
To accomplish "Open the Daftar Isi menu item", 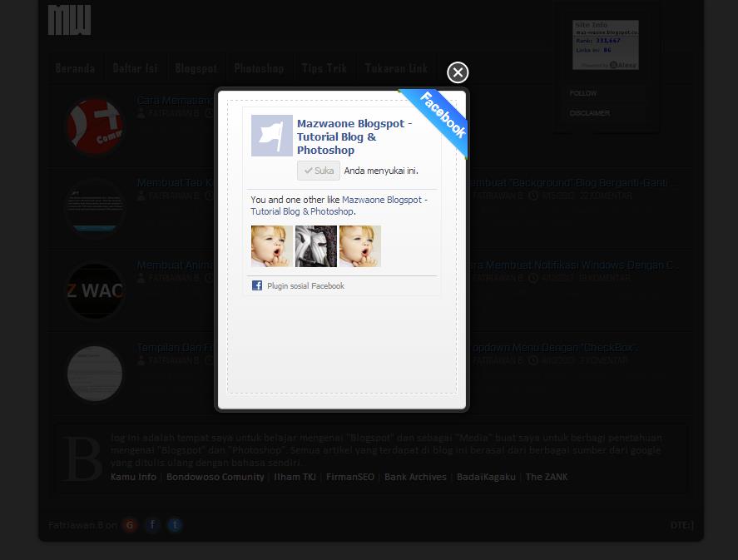I will 135,68.
